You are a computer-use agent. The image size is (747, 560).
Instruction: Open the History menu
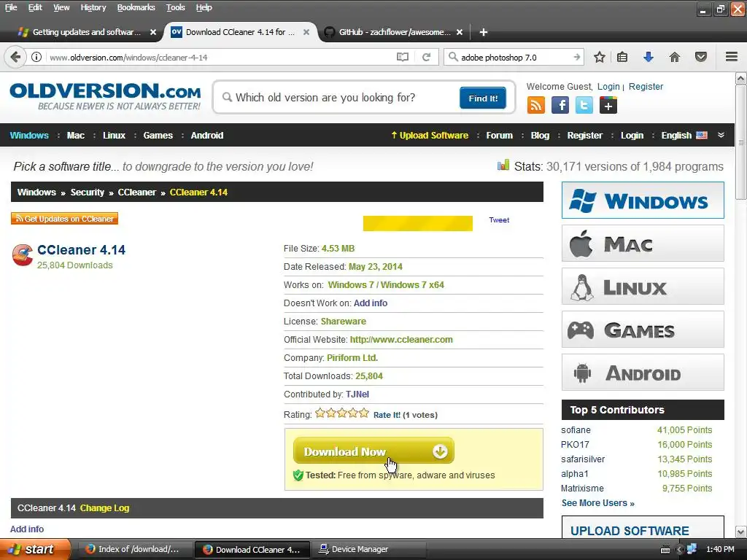[x=93, y=7]
